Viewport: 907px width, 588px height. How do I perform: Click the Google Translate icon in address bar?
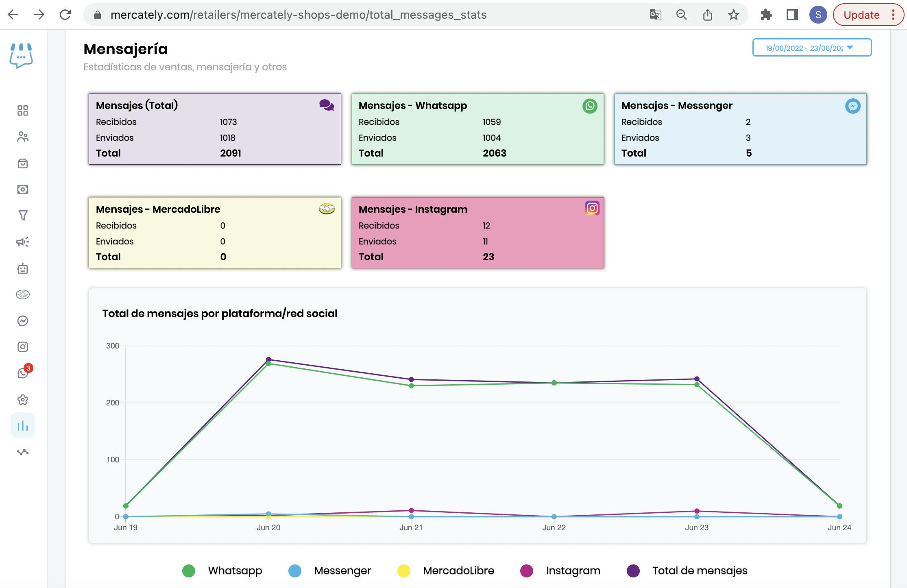pyautogui.click(x=655, y=15)
